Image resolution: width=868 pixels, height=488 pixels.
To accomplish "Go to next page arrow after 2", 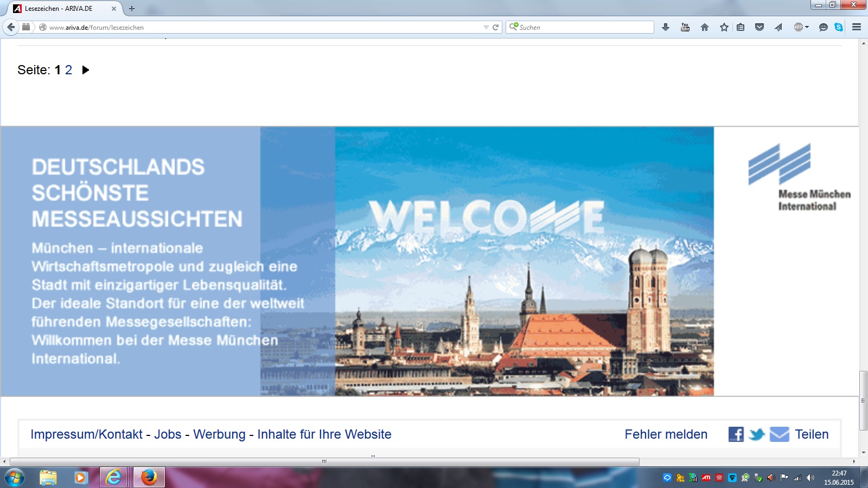I will coord(85,70).
